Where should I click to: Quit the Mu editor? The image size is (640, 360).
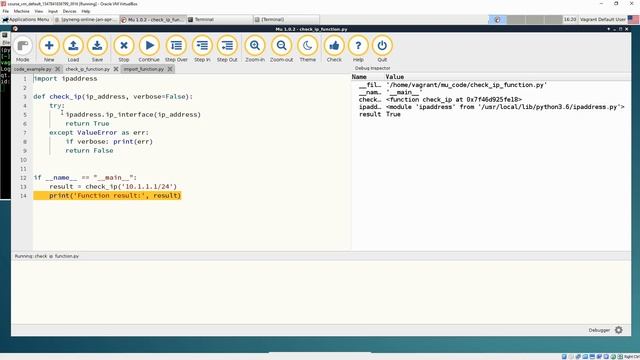[382, 49]
